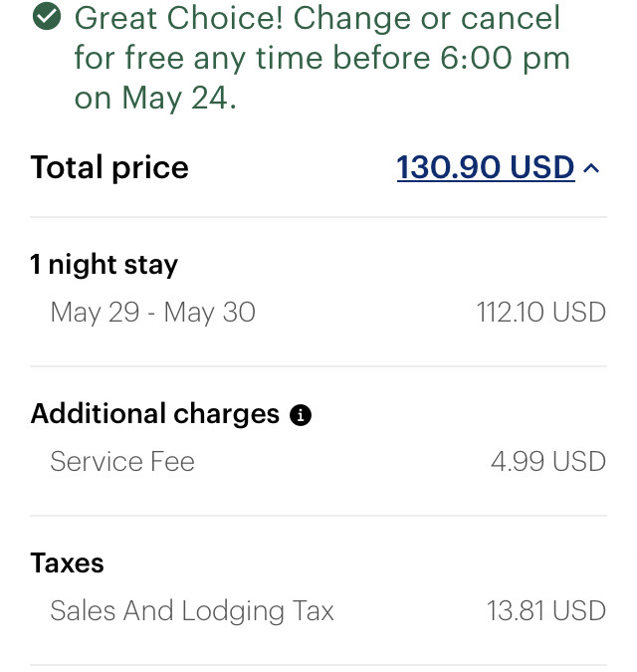This screenshot has height=672, width=637.
Task: Select the Additional charges heading
Action: click(154, 414)
